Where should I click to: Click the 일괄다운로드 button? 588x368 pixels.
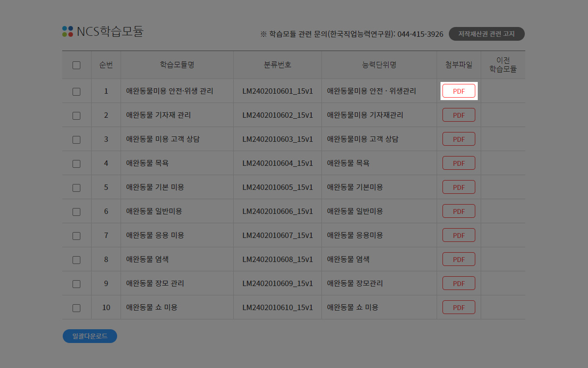(x=90, y=336)
